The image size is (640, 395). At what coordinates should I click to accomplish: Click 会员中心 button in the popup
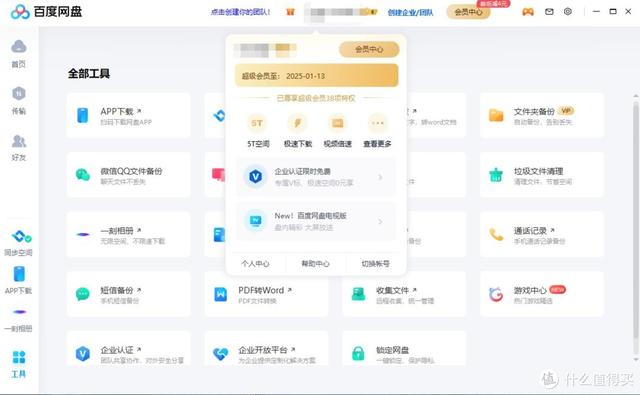click(369, 49)
